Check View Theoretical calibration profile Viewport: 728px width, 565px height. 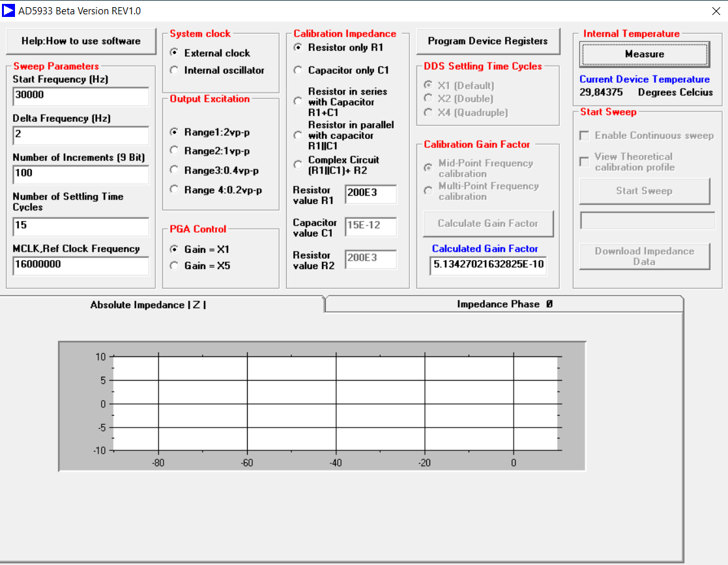(x=627, y=162)
